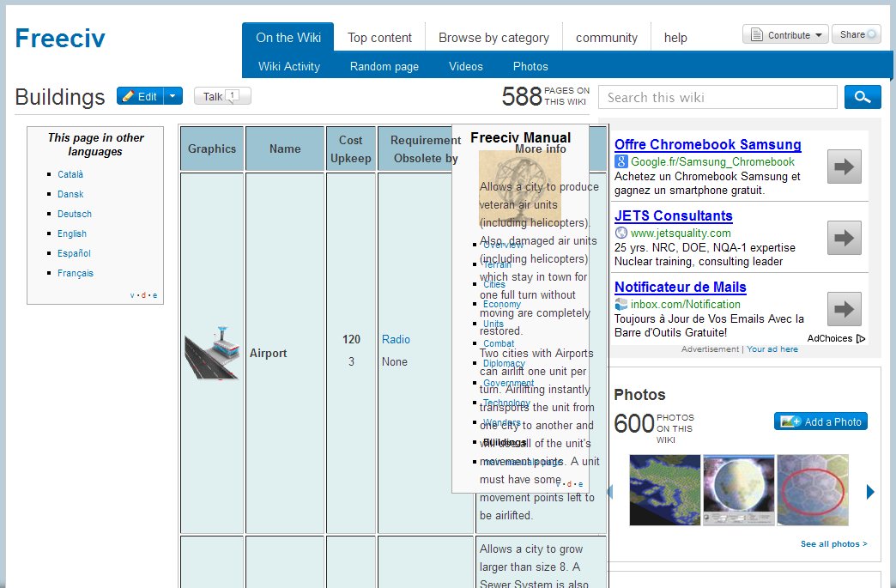Switch language to Français

tap(76, 273)
